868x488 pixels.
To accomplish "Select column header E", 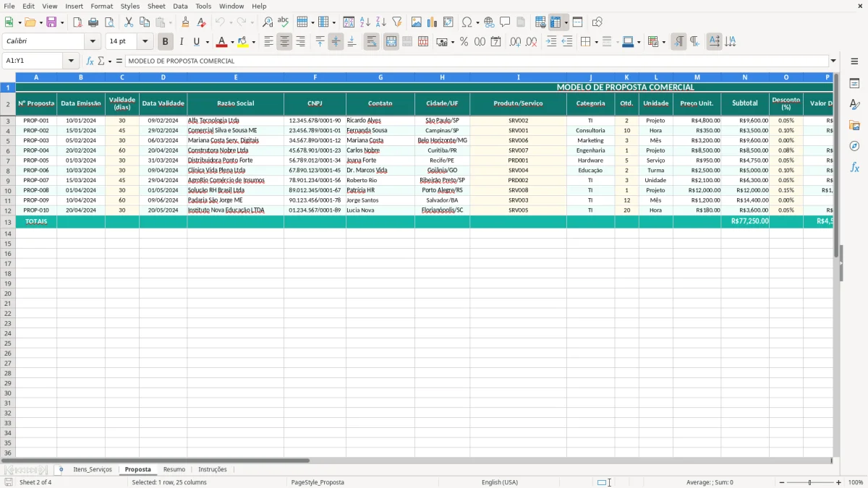I will tap(236, 77).
